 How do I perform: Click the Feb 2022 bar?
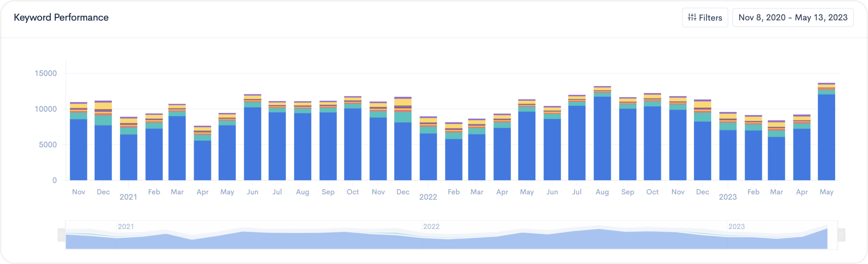(453, 151)
